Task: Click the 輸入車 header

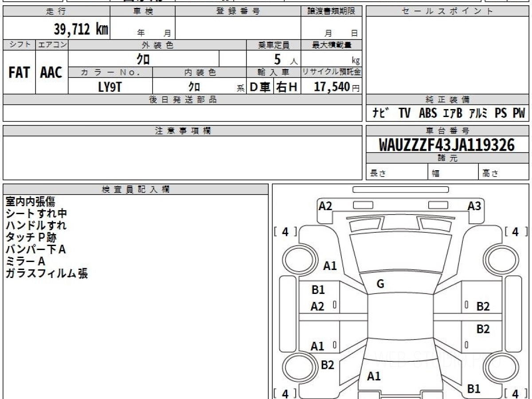Action: point(274,72)
